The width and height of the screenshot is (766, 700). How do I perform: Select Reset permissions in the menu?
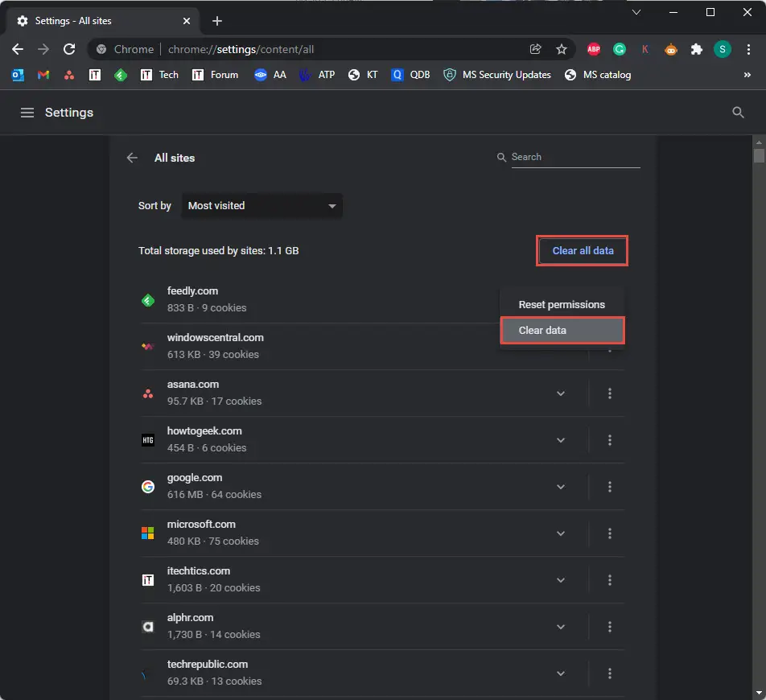pyautogui.click(x=562, y=304)
